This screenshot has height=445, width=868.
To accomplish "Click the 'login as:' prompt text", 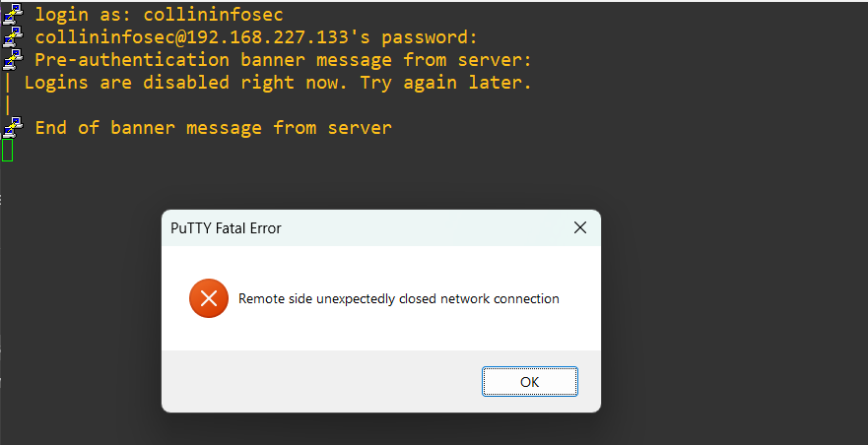I will 82,16.
